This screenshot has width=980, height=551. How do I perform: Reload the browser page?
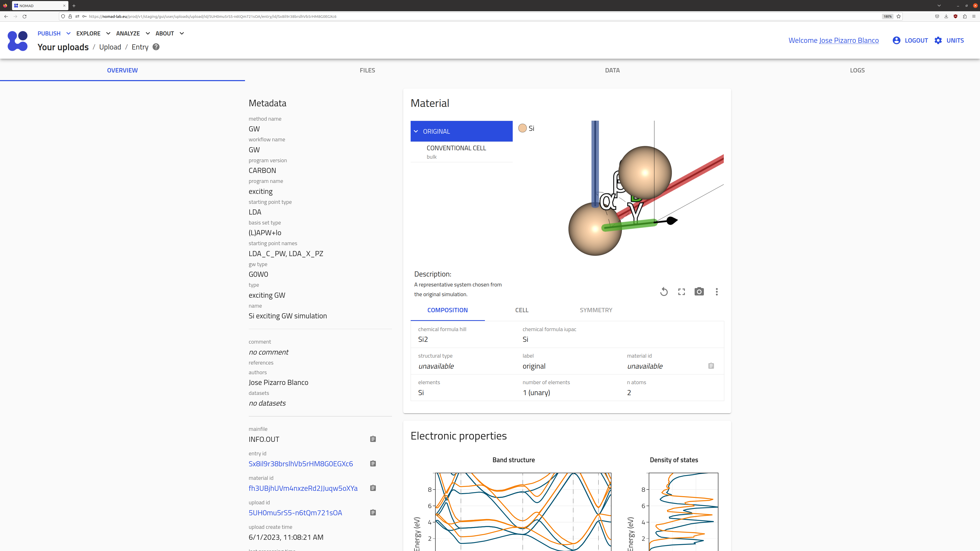24,16
